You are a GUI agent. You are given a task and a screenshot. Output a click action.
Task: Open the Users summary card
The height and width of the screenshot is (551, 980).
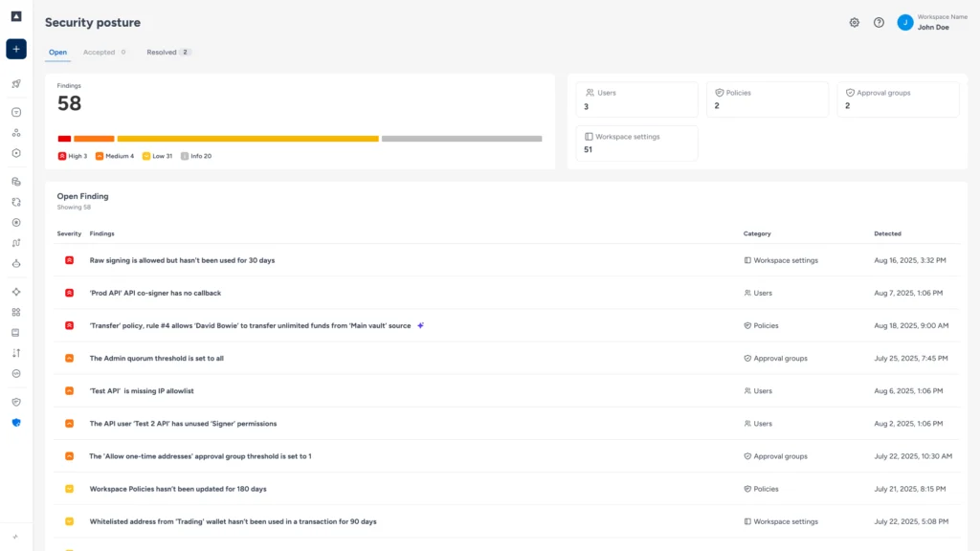[636, 99]
